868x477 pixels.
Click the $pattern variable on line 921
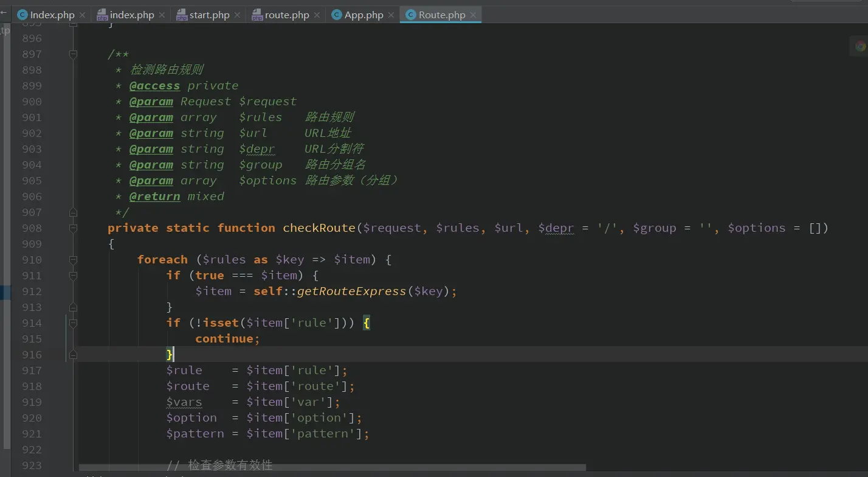coord(195,434)
